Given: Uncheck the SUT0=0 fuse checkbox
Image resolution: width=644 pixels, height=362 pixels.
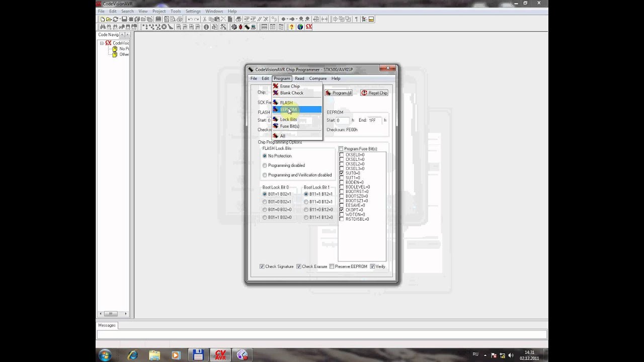Looking at the screenshot, I should click(342, 173).
